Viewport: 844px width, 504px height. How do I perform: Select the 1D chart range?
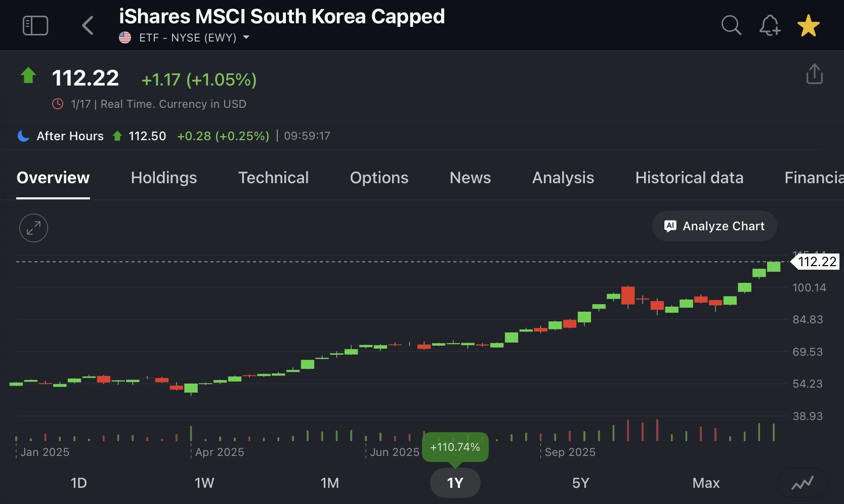(78, 483)
